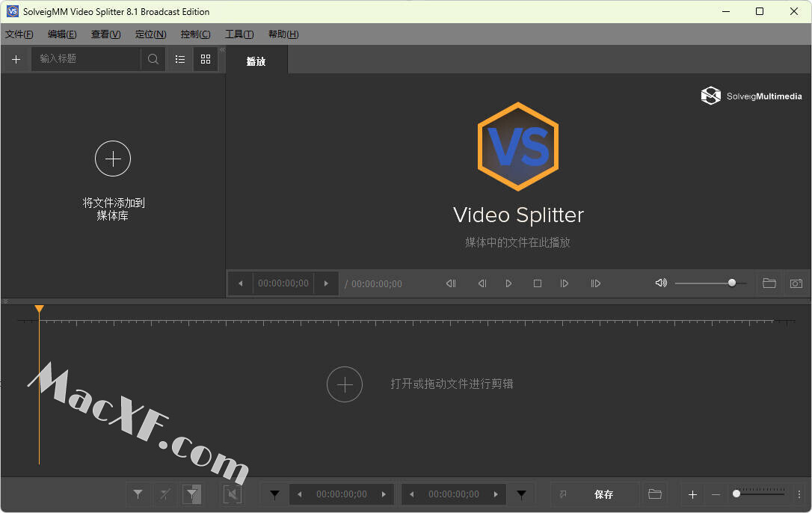Click the right marker triangle icon
Image resolution: width=812 pixels, height=513 pixels.
pyautogui.click(x=521, y=494)
